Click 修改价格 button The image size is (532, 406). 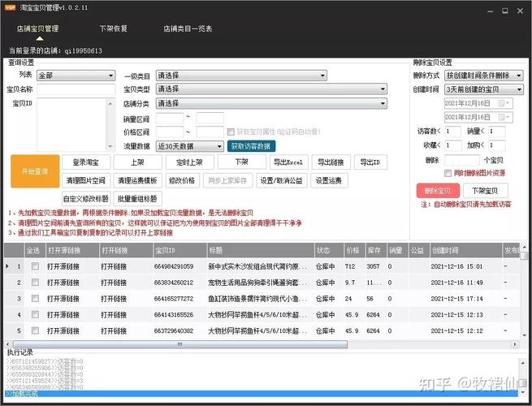coord(182,180)
